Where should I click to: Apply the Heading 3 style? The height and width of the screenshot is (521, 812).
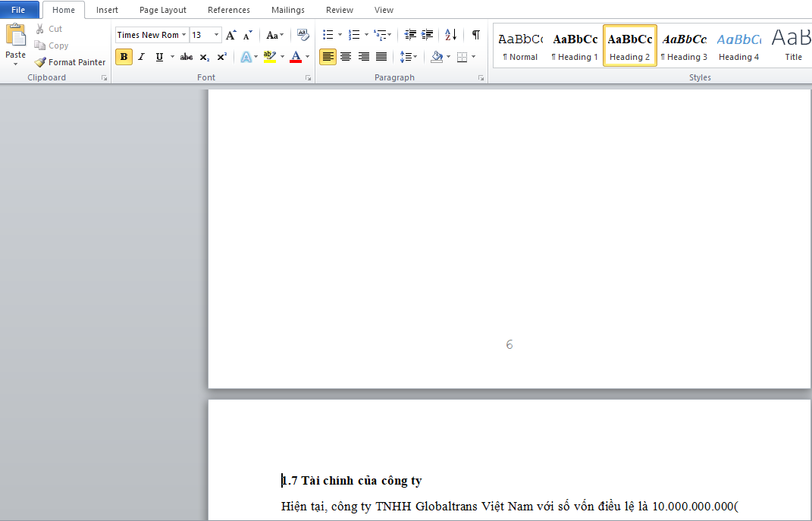(684, 46)
